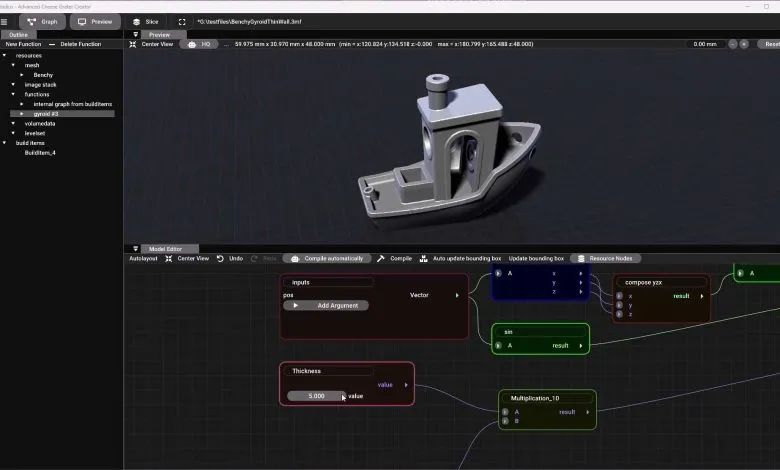Click the Auto update bounding box icon
780x470 pixels.
(424, 258)
